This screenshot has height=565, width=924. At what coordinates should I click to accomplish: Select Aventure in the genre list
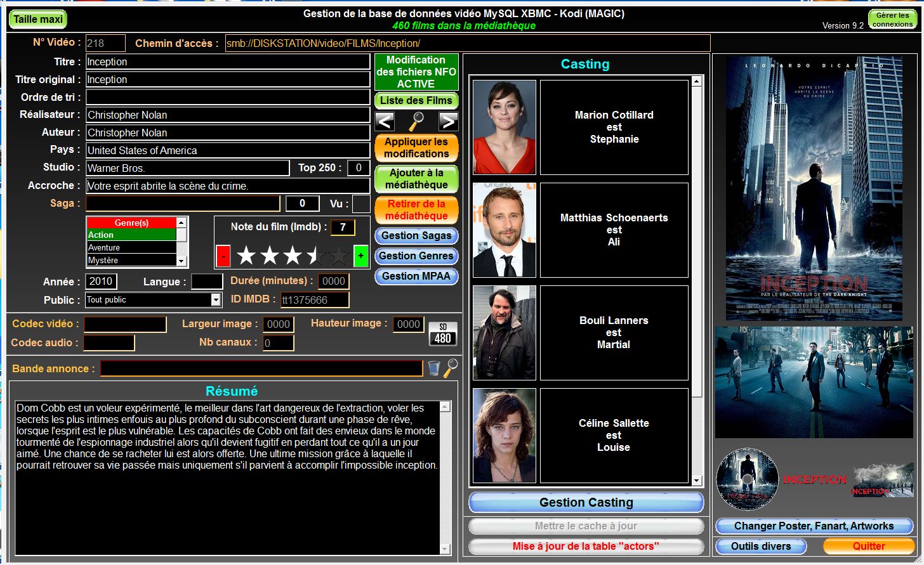(131, 247)
